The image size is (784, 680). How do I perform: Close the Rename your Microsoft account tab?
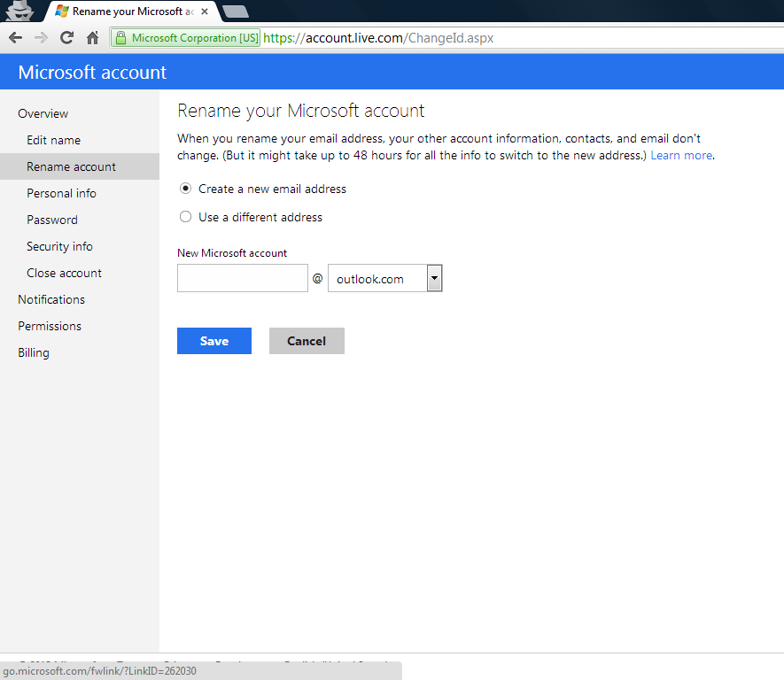pos(205,12)
